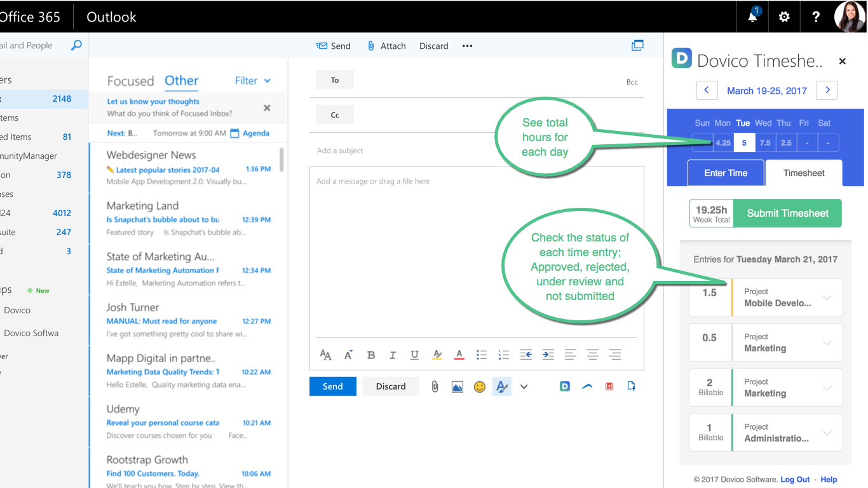The height and width of the screenshot is (488, 868).
Task: Open the settings gear in header
Action: pos(784,17)
